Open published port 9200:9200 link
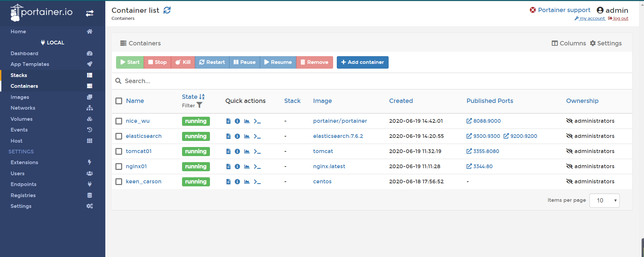 coord(520,136)
